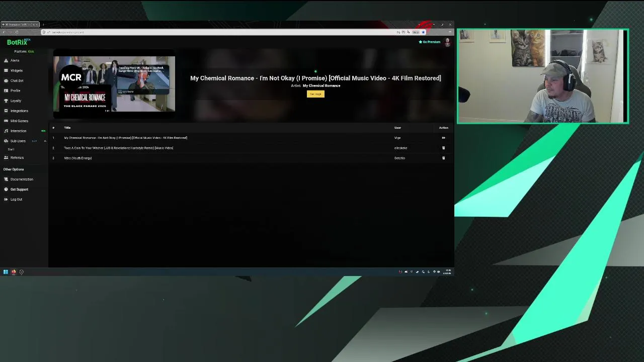Open the Staff sub-item
The height and width of the screenshot is (362, 644).
coord(11,149)
